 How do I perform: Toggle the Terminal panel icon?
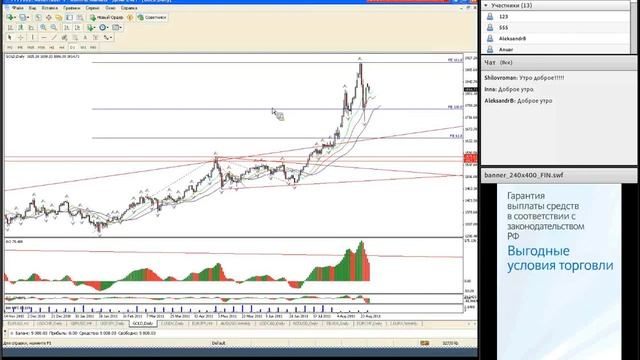(x=69, y=17)
